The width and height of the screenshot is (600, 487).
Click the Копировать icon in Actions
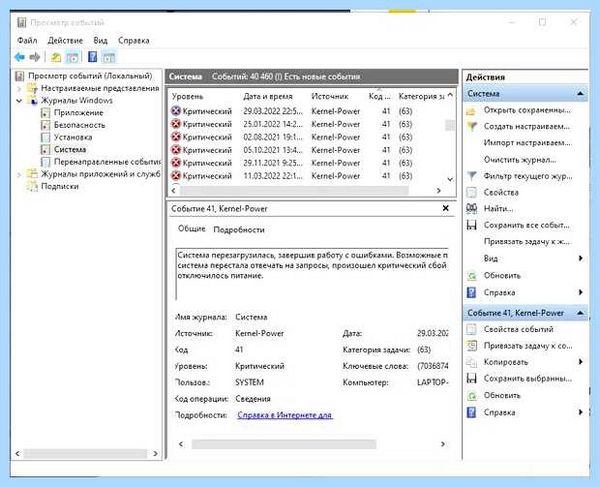472,362
